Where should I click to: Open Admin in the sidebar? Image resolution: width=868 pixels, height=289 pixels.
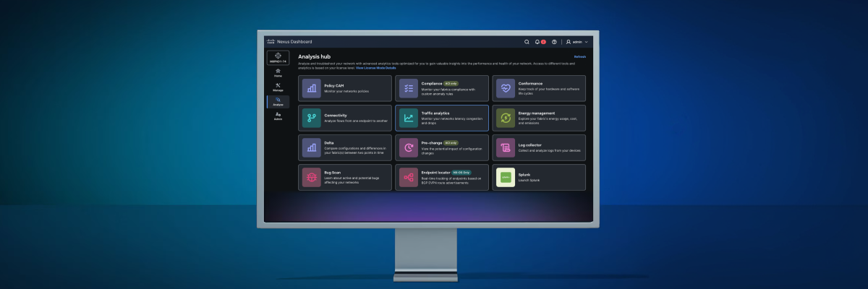278,116
